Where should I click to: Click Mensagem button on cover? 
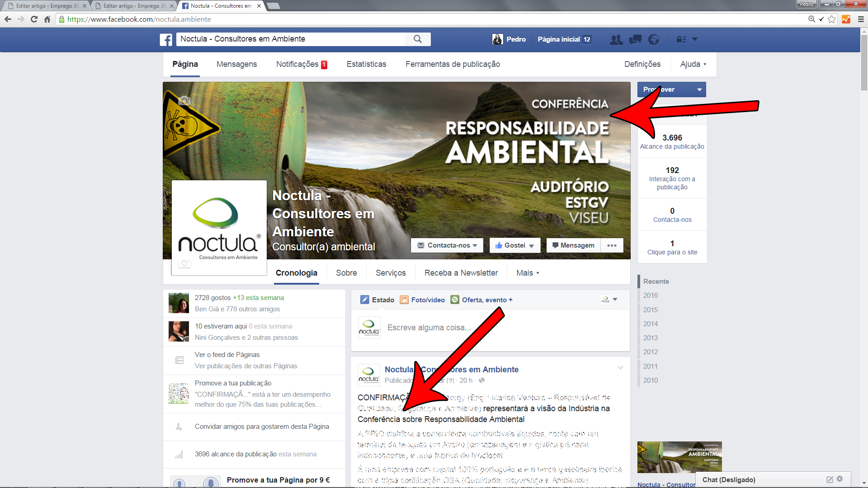coord(573,245)
